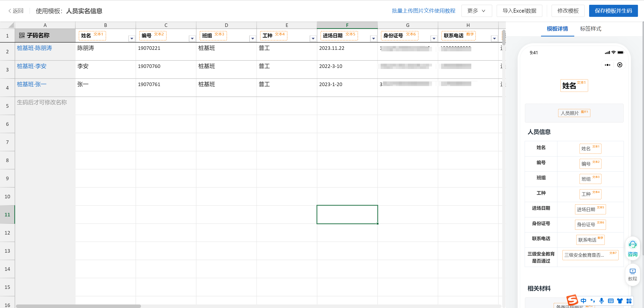Viewport: 644px width, 308px height.
Task: Click the 桩基班 cell in row 2
Action: pyautogui.click(x=226, y=51)
